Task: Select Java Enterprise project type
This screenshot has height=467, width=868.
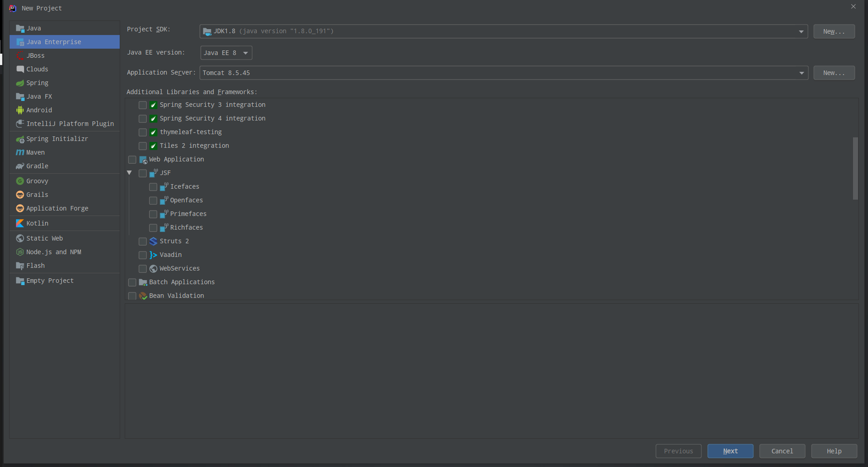Action: tap(65, 42)
